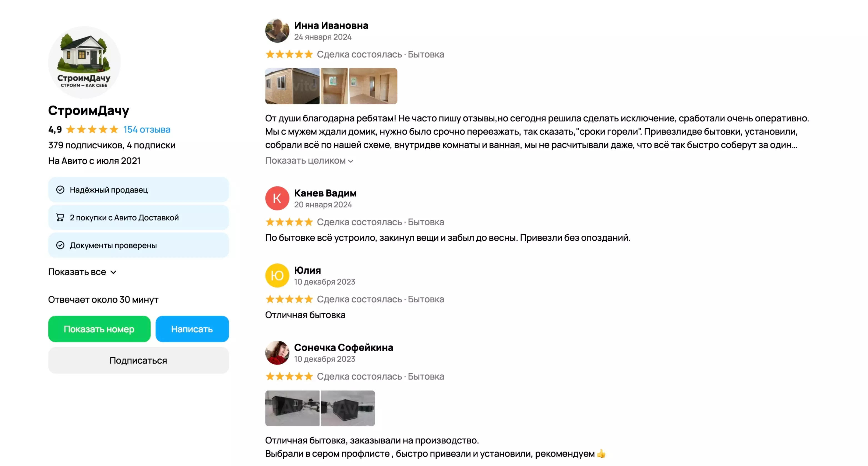Click the cart icon for Авито Доставка purchases

coord(60,218)
